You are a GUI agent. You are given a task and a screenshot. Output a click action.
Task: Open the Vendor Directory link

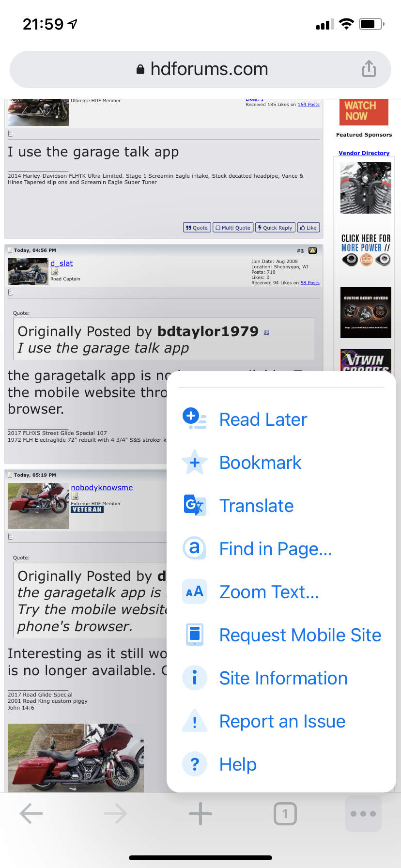coord(364,153)
